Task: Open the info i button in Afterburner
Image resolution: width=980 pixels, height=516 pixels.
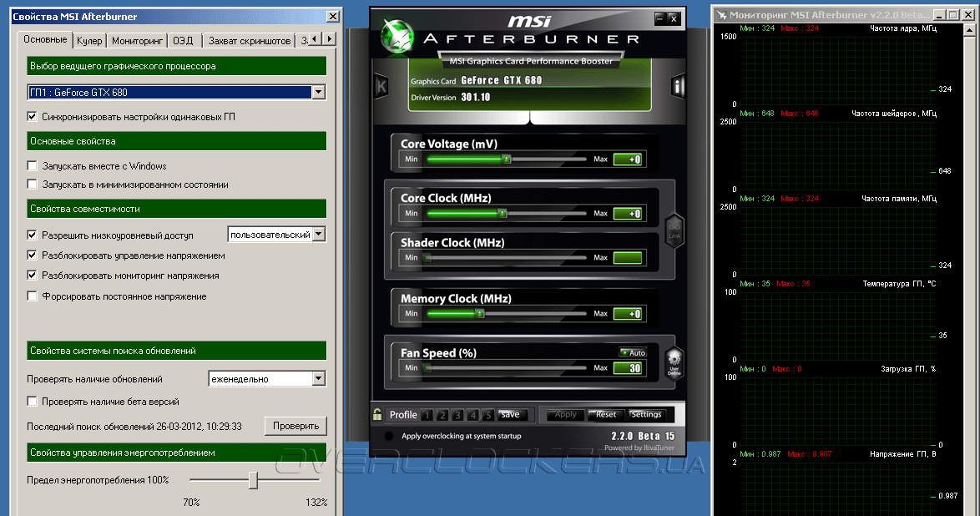Action: 678,86
